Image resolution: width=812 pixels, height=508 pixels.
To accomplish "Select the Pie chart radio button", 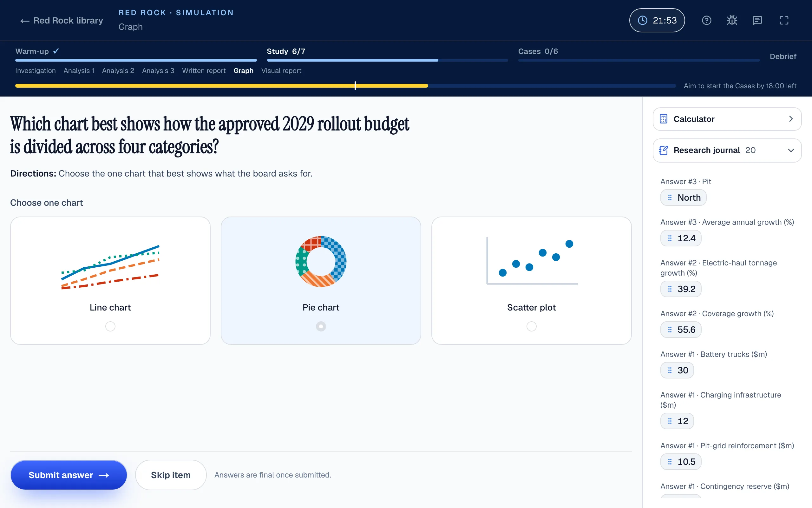I will pyautogui.click(x=321, y=326).
